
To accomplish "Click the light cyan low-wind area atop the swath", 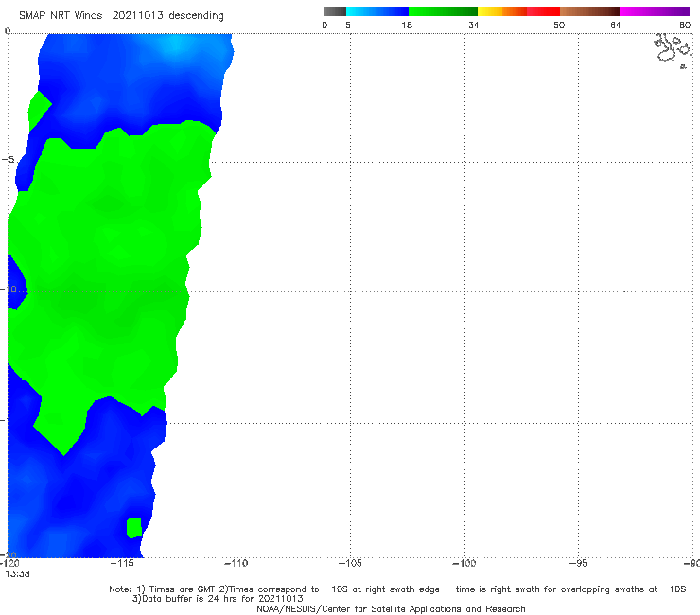I will (x=176, y=44).
